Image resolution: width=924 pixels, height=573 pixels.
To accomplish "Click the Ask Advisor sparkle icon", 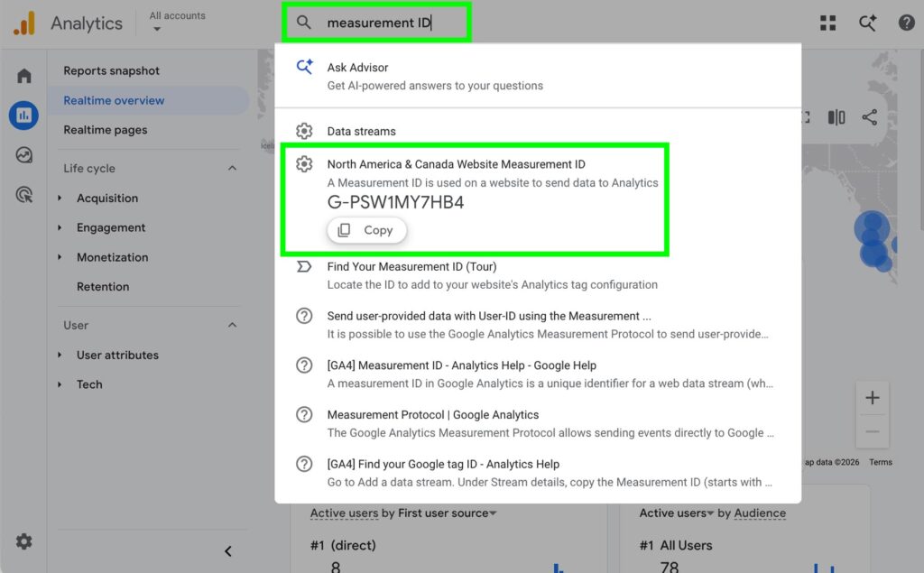I will [x=304, y=67].
